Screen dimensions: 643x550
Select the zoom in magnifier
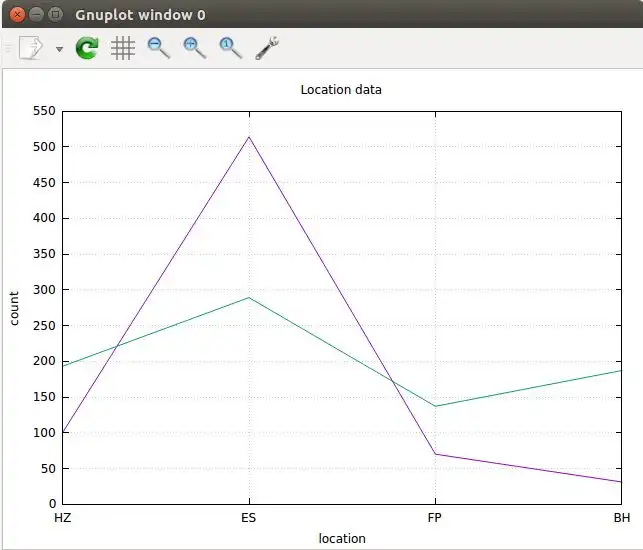tap(195, 48)
